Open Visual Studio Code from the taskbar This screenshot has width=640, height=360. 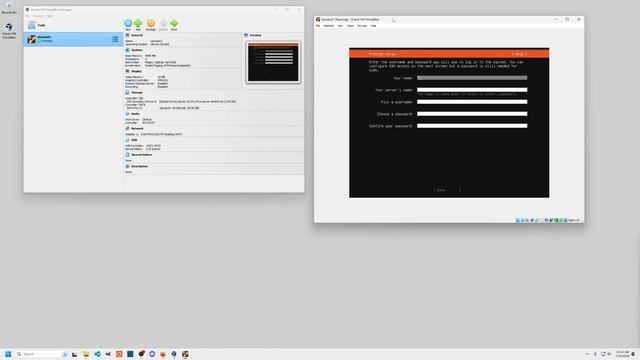point(97,354)
